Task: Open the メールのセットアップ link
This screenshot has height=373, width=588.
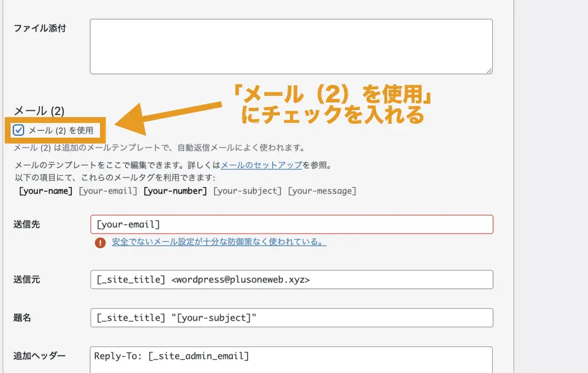Action: click(262, 166)
